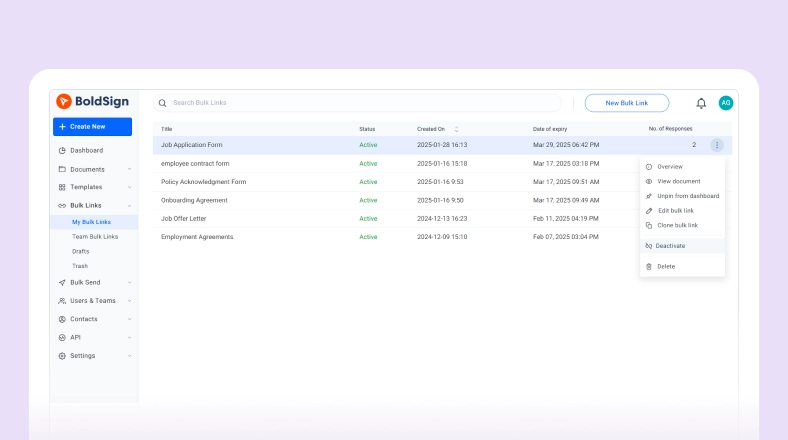Click the BoldSign logo
Image resolution: width=788 pixels, height=440 pixels.
(x=92, y=101)
